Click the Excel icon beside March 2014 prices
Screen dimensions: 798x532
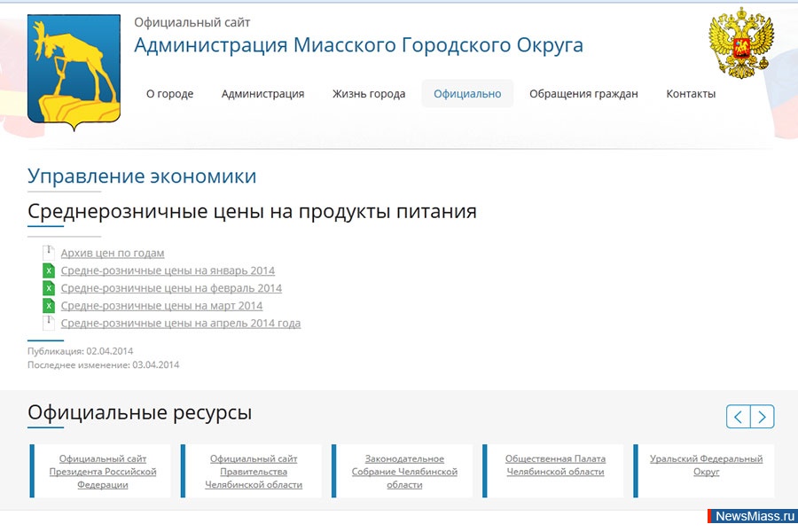(49, 306)
